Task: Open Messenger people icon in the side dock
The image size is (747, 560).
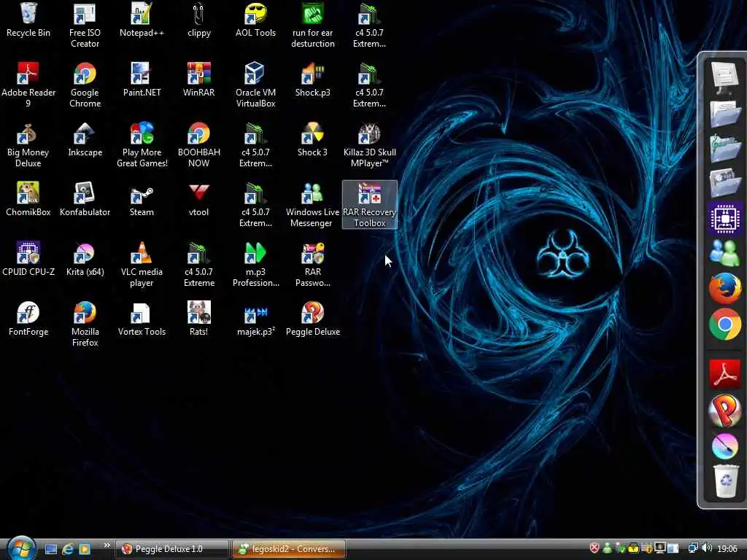Action: (x=724, y=252)
